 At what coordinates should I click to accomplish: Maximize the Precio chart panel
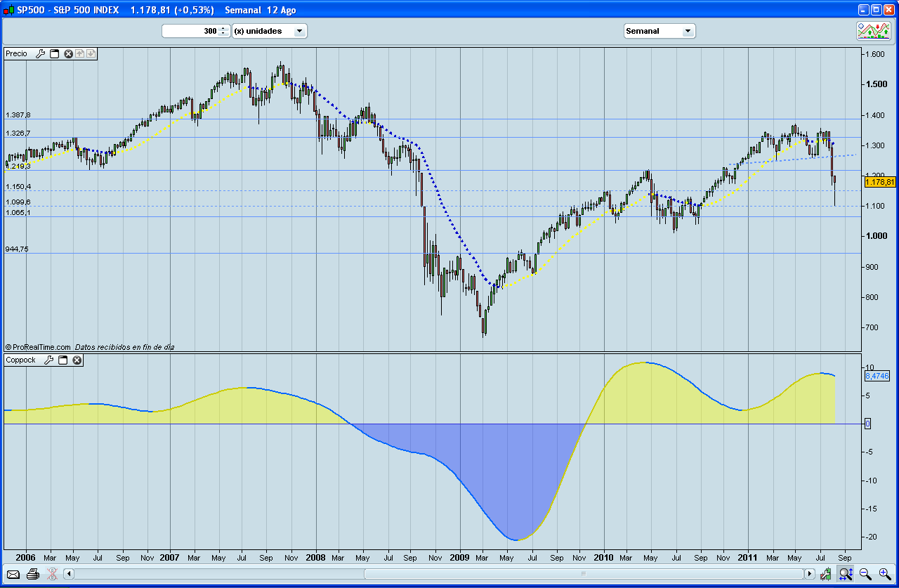click(x=54, y=53)
